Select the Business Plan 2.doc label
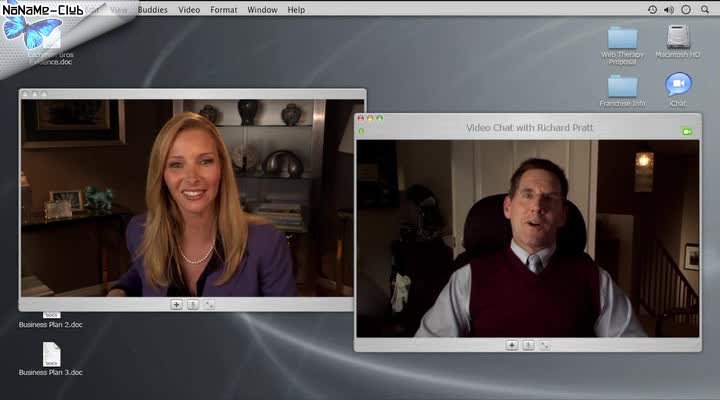 click(x=51, y=325)
